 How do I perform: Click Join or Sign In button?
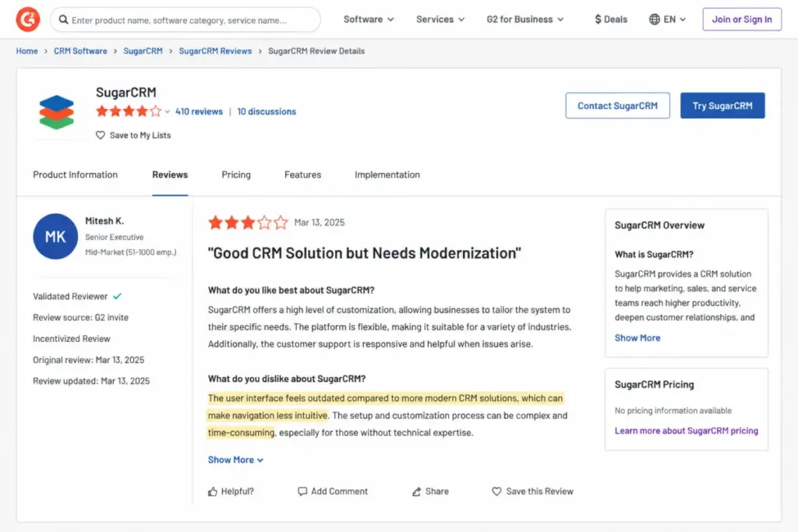click(x=742, y=19)
